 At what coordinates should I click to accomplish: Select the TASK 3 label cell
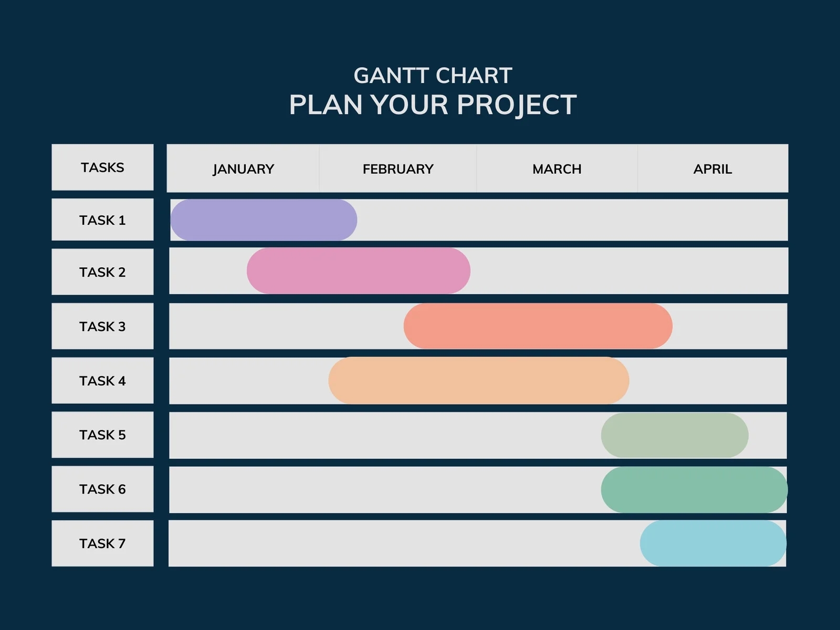[102, 327]
